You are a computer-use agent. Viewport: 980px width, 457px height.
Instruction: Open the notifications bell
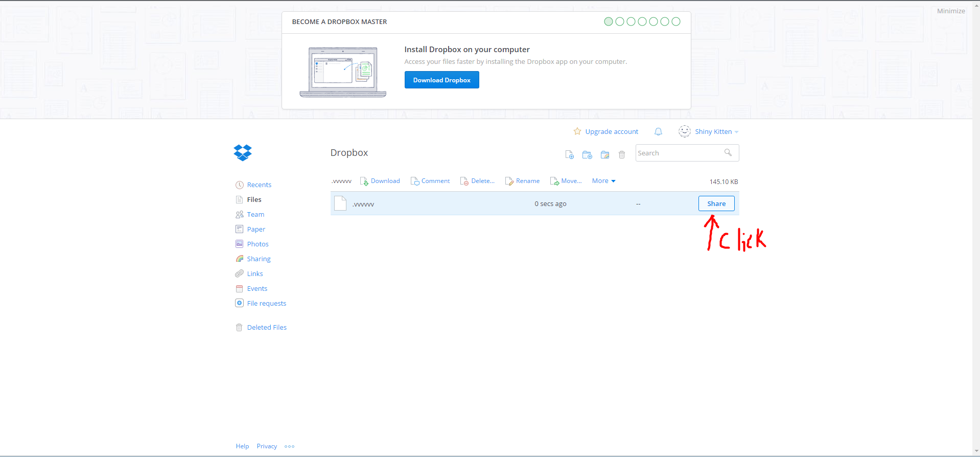[x=658, y=132]
